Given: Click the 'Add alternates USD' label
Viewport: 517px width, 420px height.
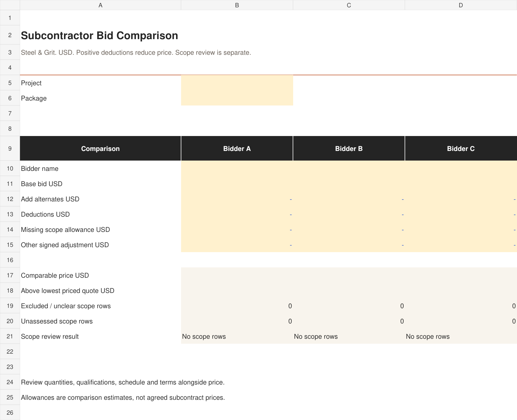Looking at the screenshot, I should 50,199.
